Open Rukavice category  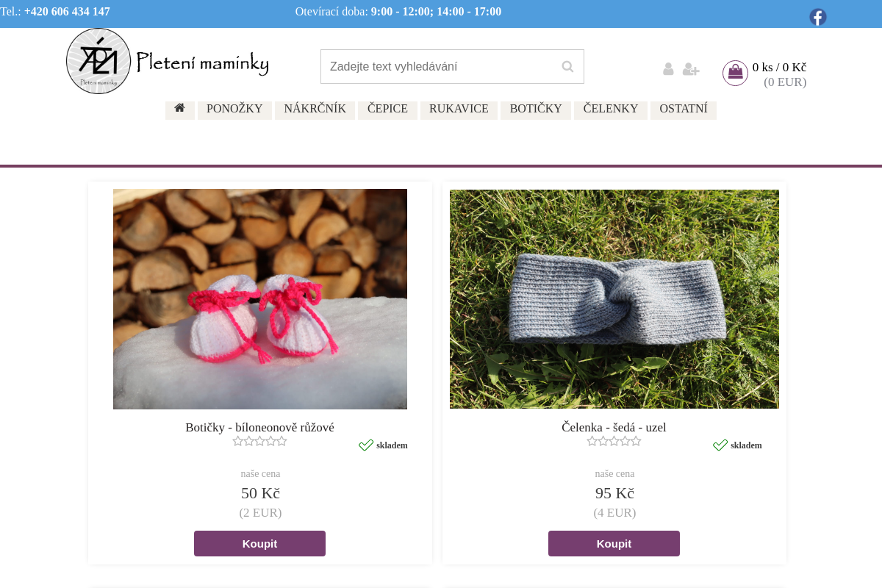(x=459, y=109)
